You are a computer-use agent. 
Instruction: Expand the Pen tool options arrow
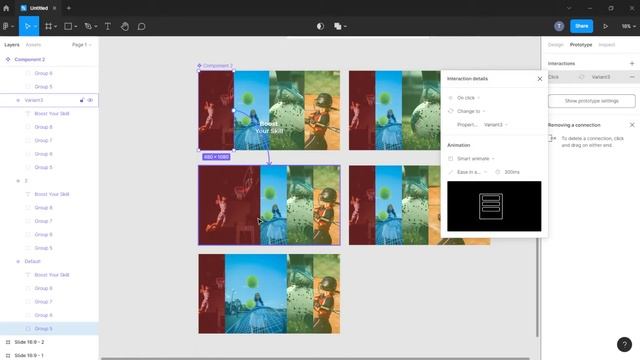[x=96, y=27]
